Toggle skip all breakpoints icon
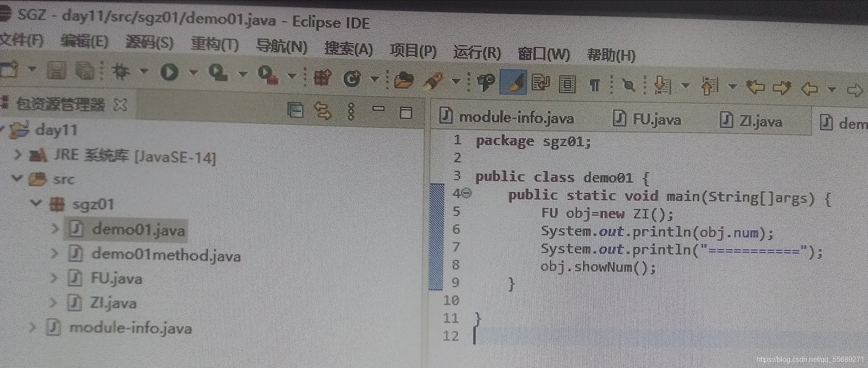Screen dimensions: 868x368 point(628,85)
